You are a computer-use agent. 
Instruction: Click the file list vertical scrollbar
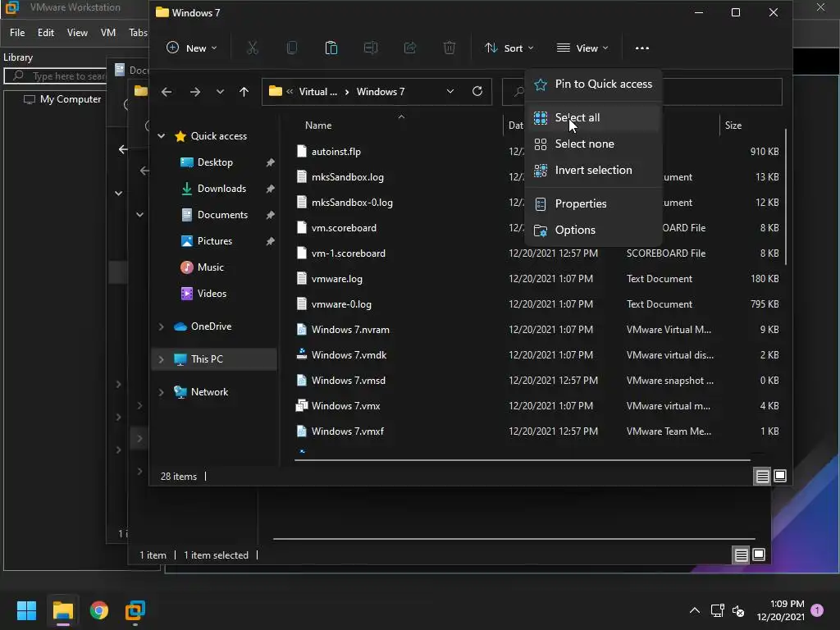[x=785, y=197]
